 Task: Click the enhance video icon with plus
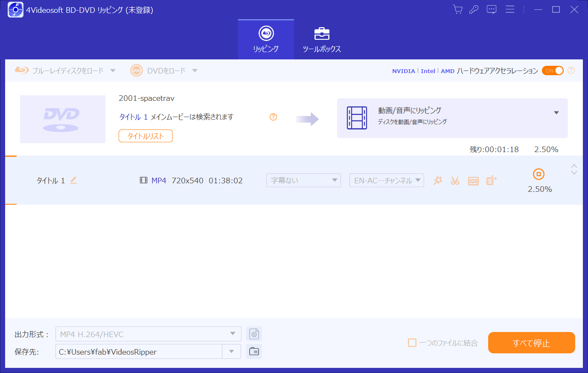(x=491, y=180)
